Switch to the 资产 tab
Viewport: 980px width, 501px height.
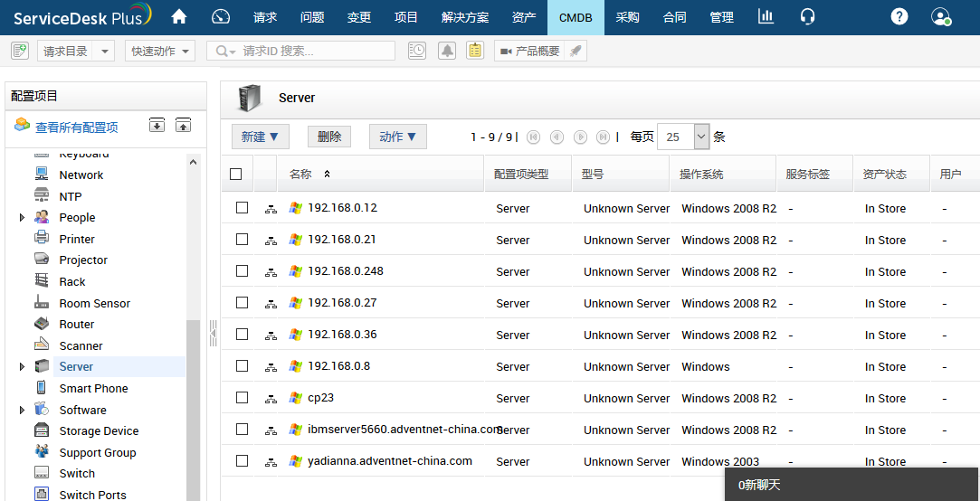[523, 17]
